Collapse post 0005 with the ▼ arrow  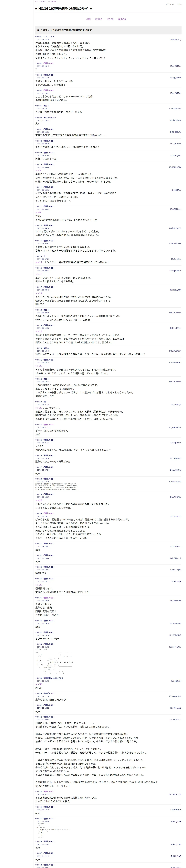tap(36, 106)
